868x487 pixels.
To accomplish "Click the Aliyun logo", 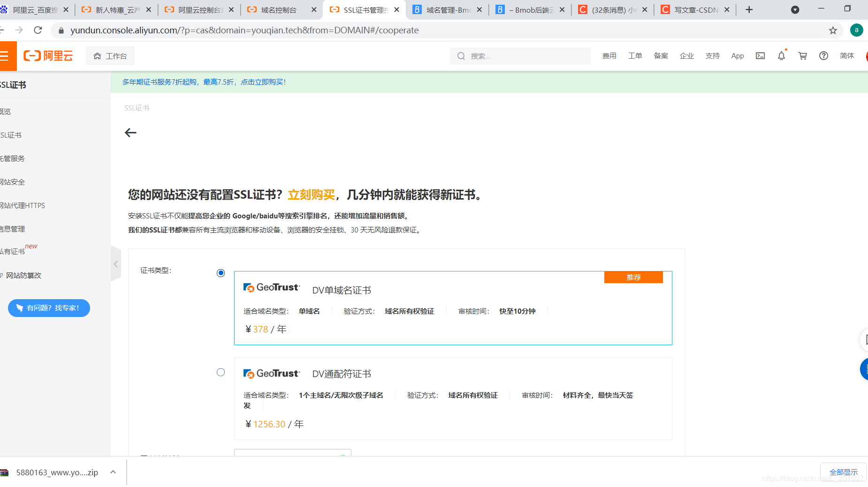I will [x=48, y=56].
